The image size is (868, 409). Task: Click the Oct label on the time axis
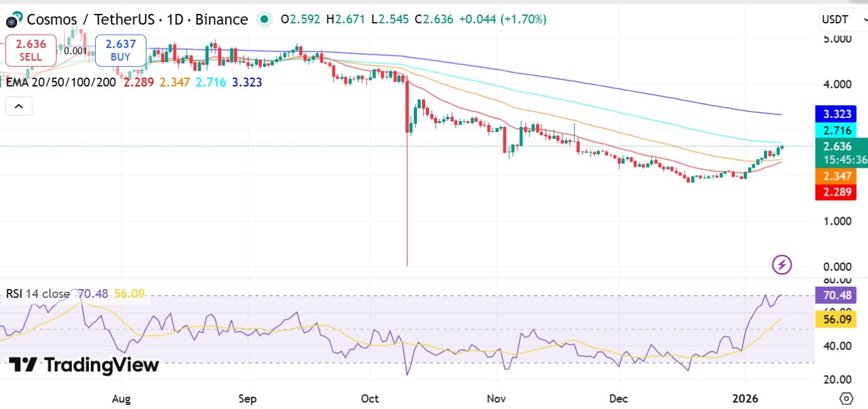point(370,399)
